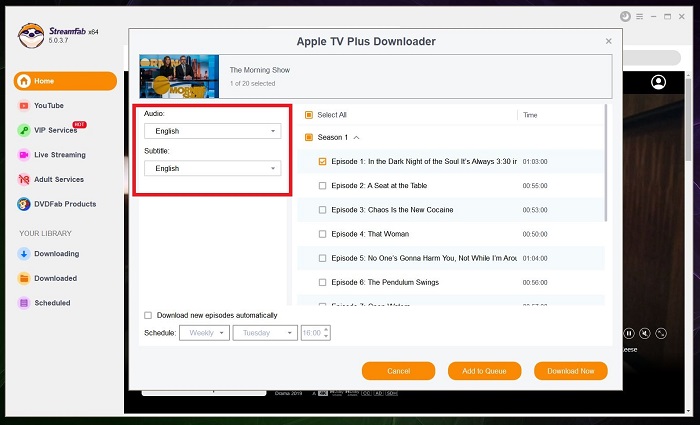Enable Download new episodes automatically
This screenshot has width=700, height=425.
click(148, 316)
